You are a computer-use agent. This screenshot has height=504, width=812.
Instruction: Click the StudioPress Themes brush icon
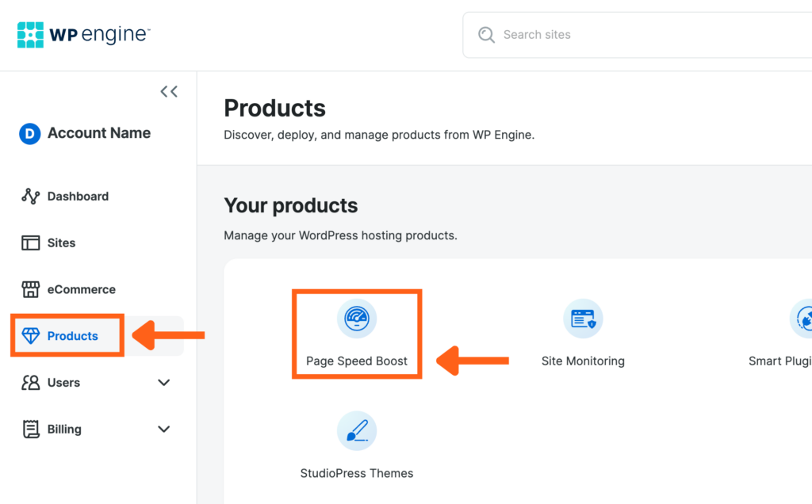point(357,431)
